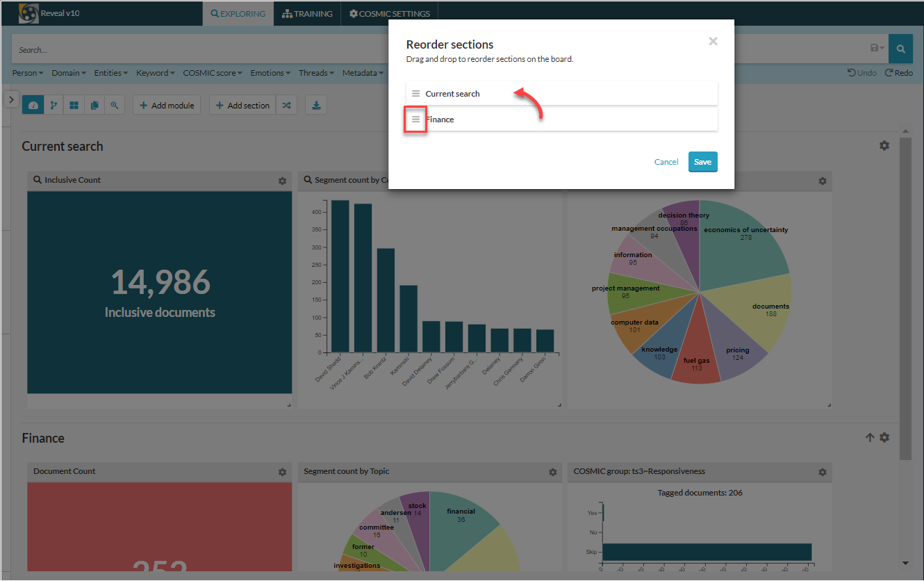Expand the Domain filter dropdown
The image size is (924, 581).
tap(69, 73)
